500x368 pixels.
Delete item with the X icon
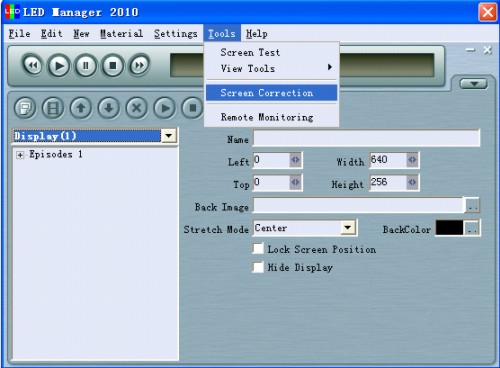137,108
